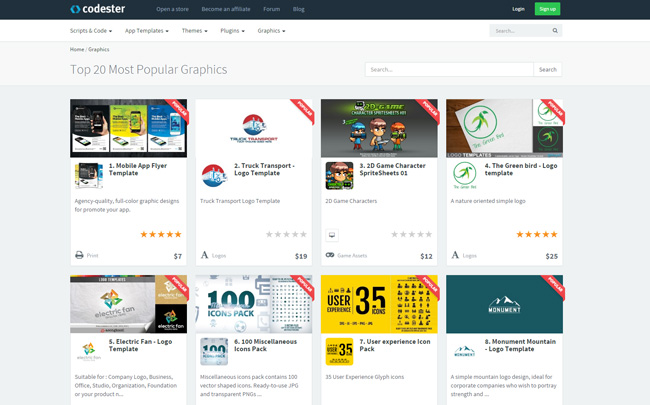The height and width of the screenshot is (405, 650).
Task: Click the Search button next to the page search field
Action: (548, 70)
